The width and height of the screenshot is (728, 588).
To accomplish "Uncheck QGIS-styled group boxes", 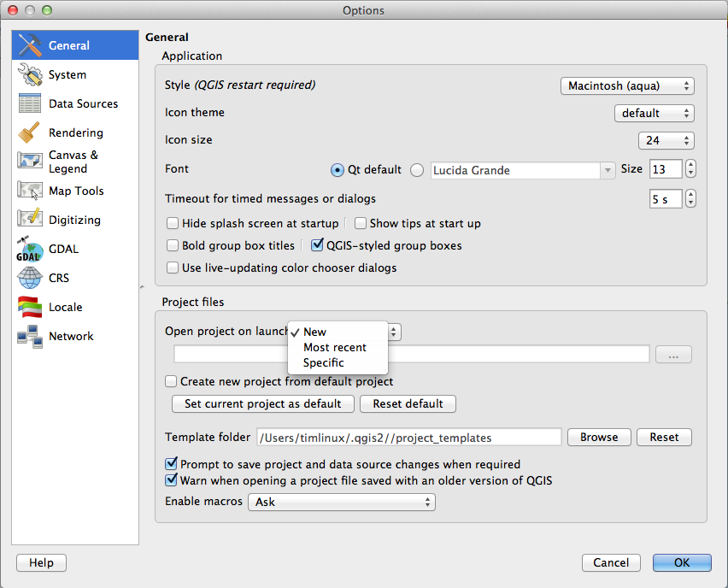I will (x=318, y=246).
